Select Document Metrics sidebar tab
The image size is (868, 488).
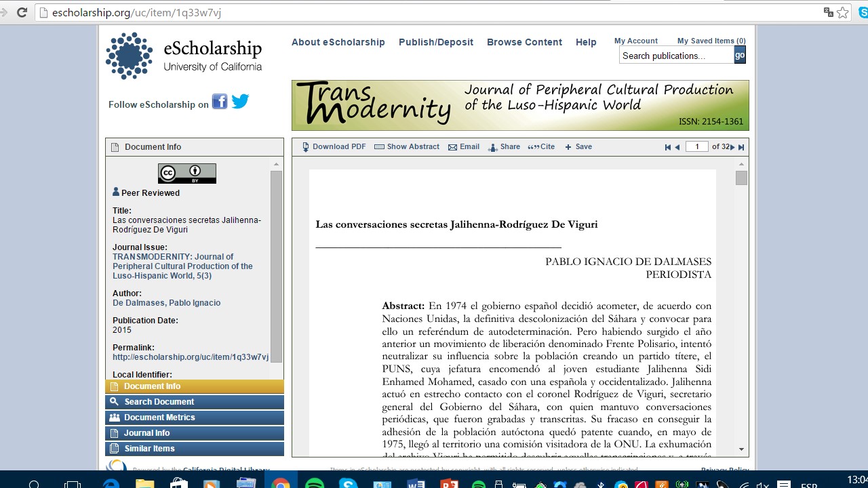pos(195,418)
